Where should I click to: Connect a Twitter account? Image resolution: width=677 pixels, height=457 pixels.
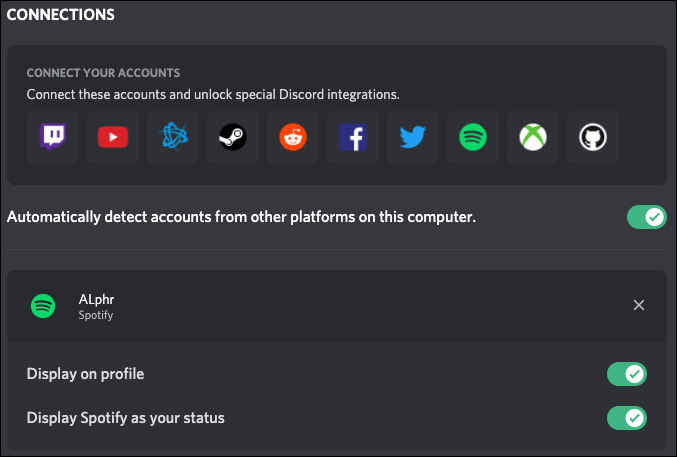tap(413, 137)
